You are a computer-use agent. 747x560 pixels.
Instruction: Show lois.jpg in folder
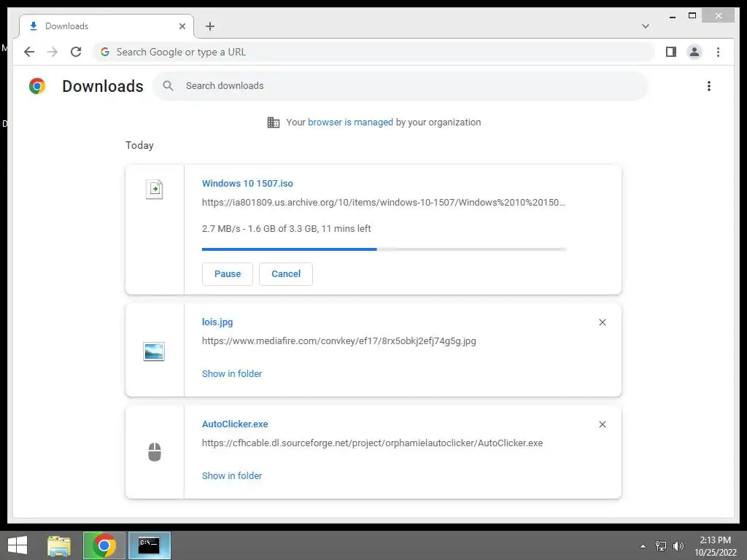232,374
